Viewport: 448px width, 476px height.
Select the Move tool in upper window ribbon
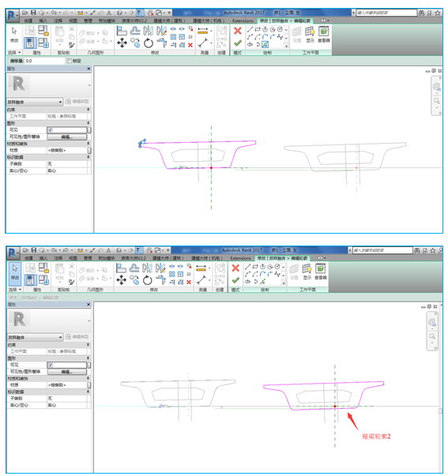[122, 43]
